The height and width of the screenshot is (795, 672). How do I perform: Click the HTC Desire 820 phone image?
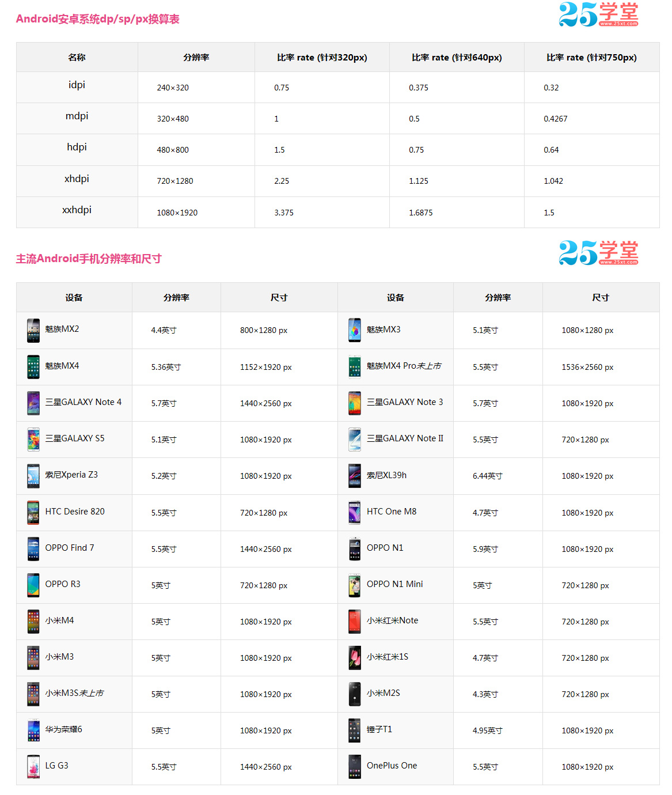[33, 513]
